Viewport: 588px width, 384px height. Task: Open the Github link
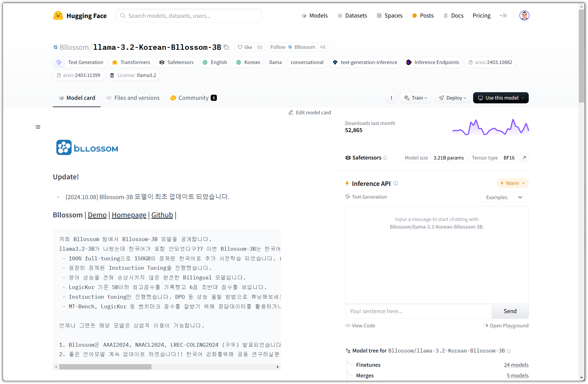click(x=162, y=215)
